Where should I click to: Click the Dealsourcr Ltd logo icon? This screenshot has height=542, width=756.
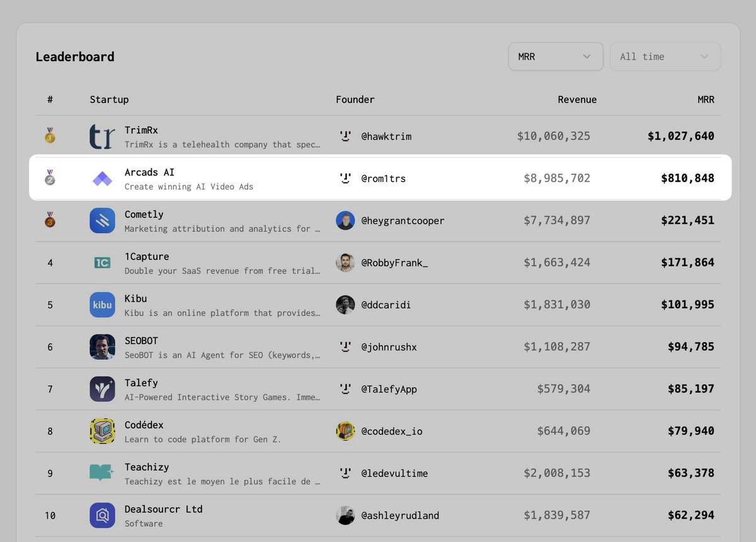102,516
